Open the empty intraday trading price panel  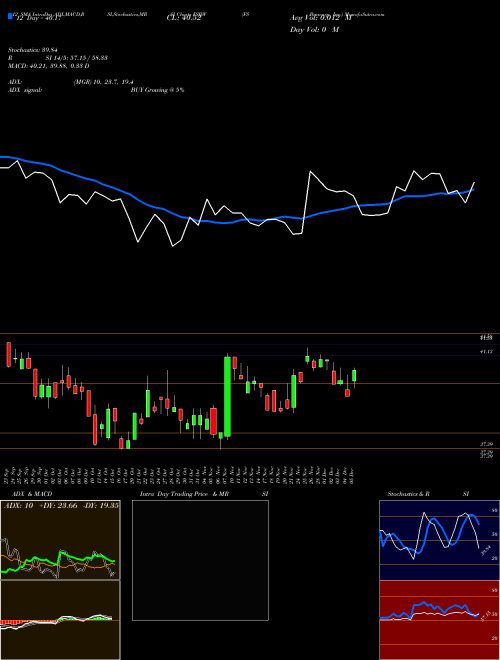pos(200,560)
